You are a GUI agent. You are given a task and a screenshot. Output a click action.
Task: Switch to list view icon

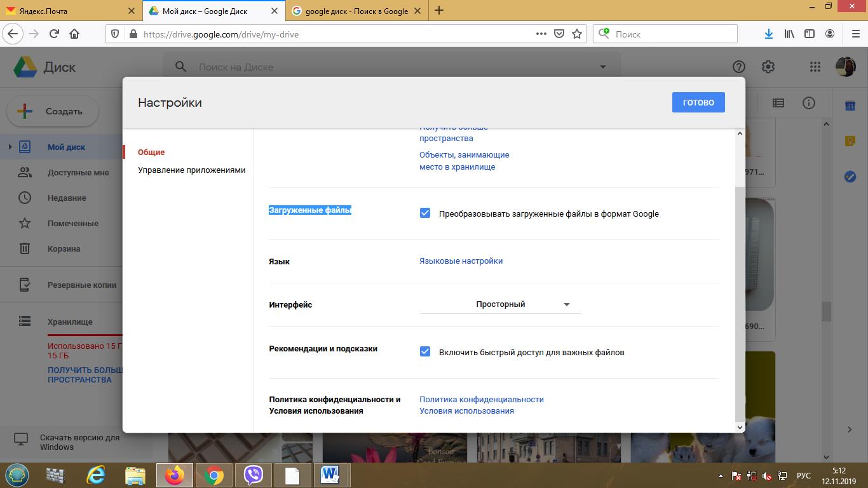pyautogui.click(x=778, y=103)
